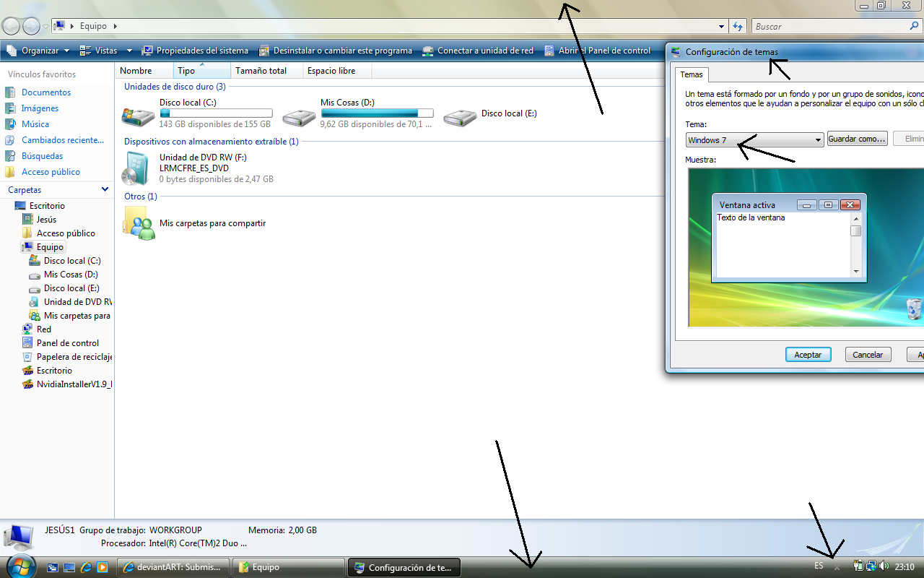
Task: Select the Temas tab
Action: coord(692,74)
